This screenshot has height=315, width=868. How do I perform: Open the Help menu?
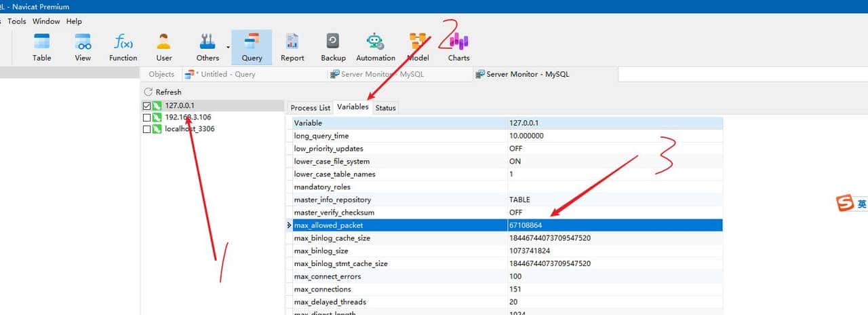coord(74,22)
